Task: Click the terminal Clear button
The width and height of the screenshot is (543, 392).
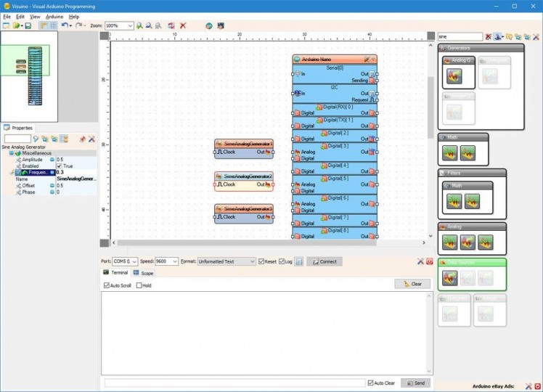Action: point(412,284)
